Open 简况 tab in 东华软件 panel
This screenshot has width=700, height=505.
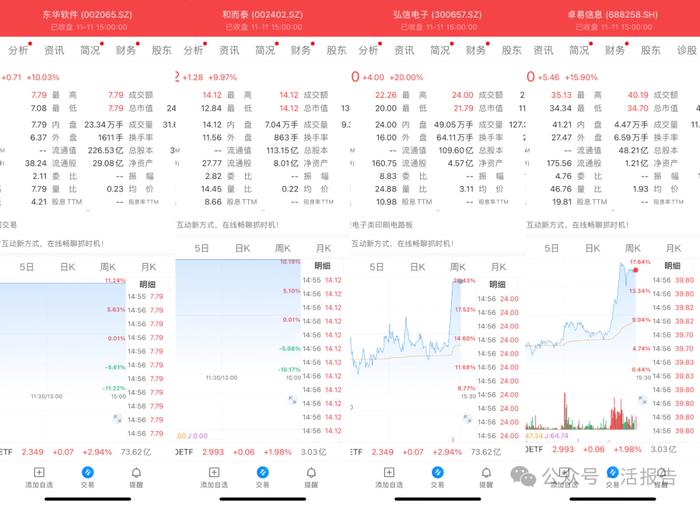(x=90, y=50)
